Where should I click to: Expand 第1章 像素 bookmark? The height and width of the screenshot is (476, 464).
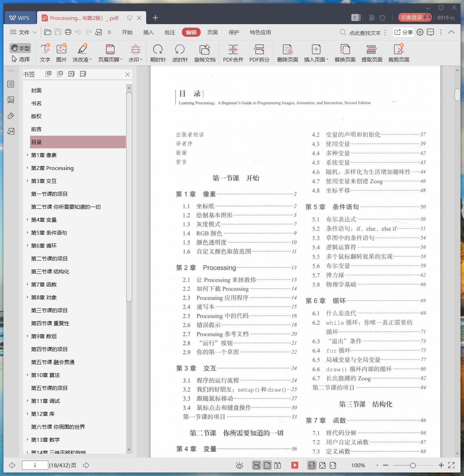pos(28,155)
